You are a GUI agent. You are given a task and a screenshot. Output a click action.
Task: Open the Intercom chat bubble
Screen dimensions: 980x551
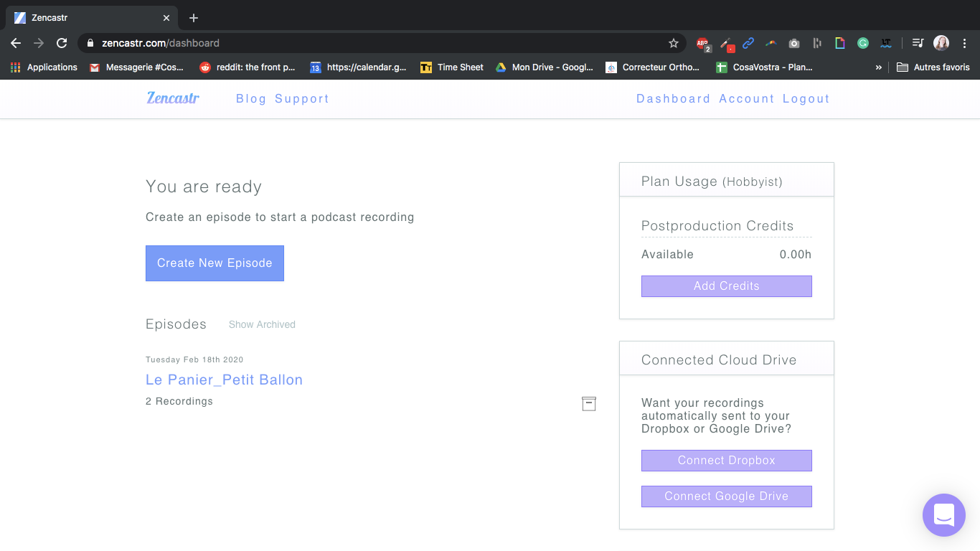pos(943,515)
